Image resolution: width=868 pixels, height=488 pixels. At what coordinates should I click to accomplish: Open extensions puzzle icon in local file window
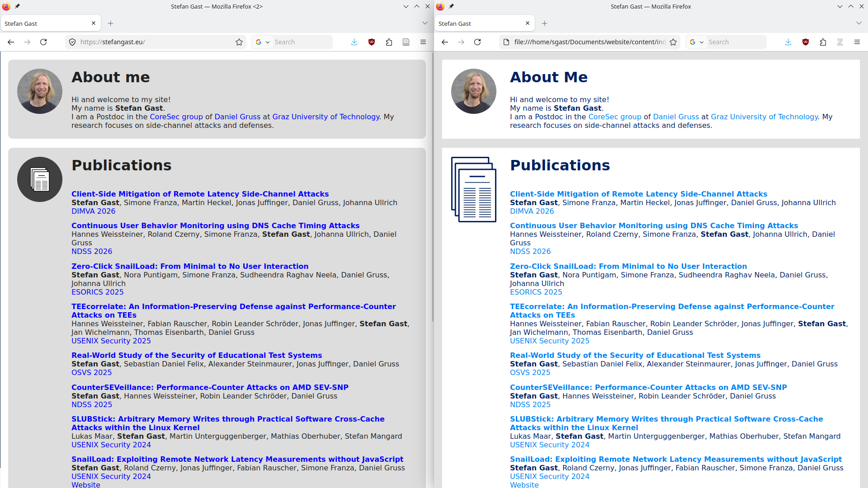[x=823, y=42]
